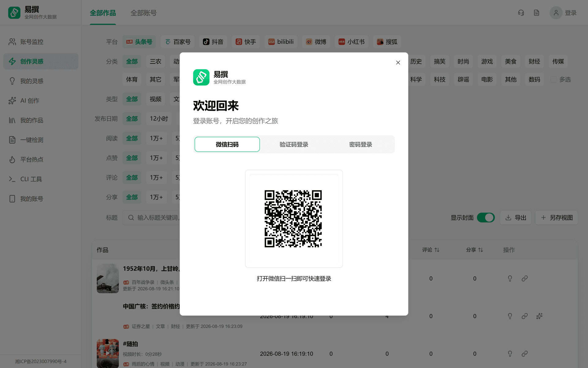Select 1万+ in the 阅读 filter
The width and height of the screenshot is (588, 368).
click(x=156, y=138)
